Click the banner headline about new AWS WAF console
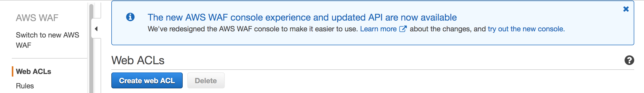The image size is (644, 93). (x=302, y=17)
